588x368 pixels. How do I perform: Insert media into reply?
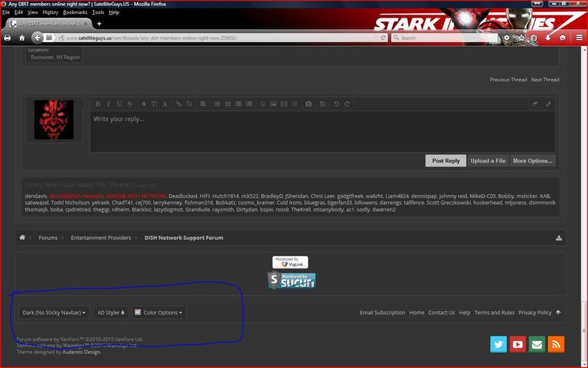pos(284,104)
